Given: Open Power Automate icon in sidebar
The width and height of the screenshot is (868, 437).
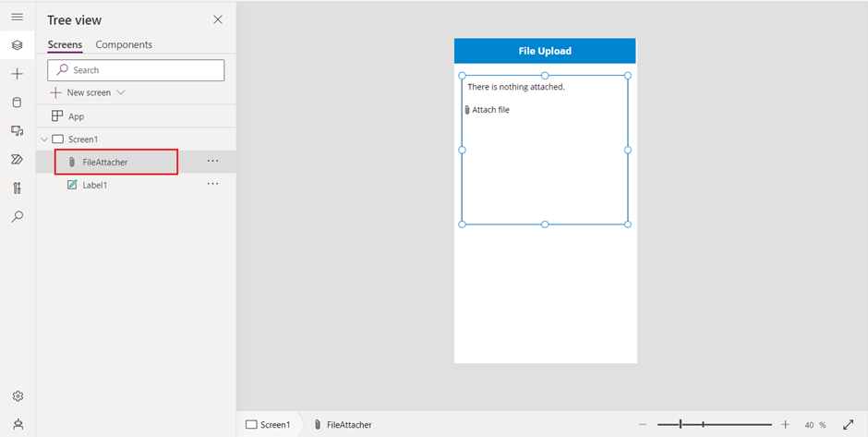Looking at the screenshot, I should (17, 160).
